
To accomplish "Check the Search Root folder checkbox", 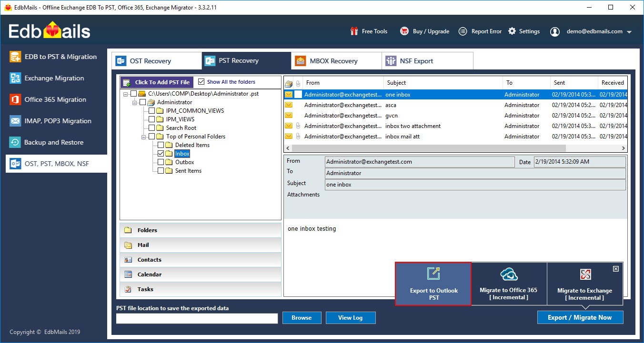I will point(151,128).
